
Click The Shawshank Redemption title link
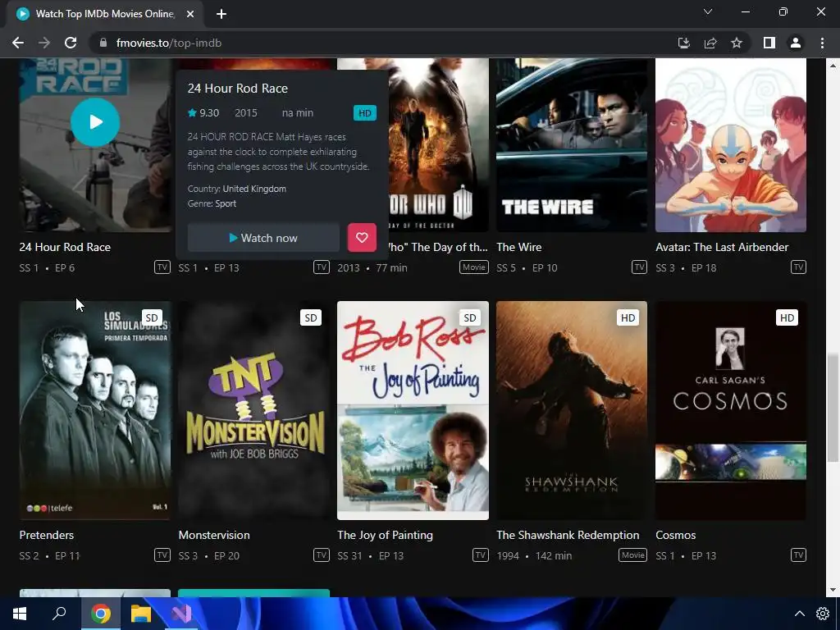[568, 535]
